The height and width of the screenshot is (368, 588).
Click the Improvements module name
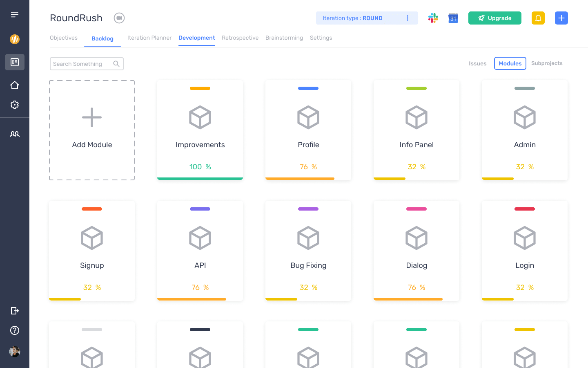pyautogui.click(x=200, y=145)
